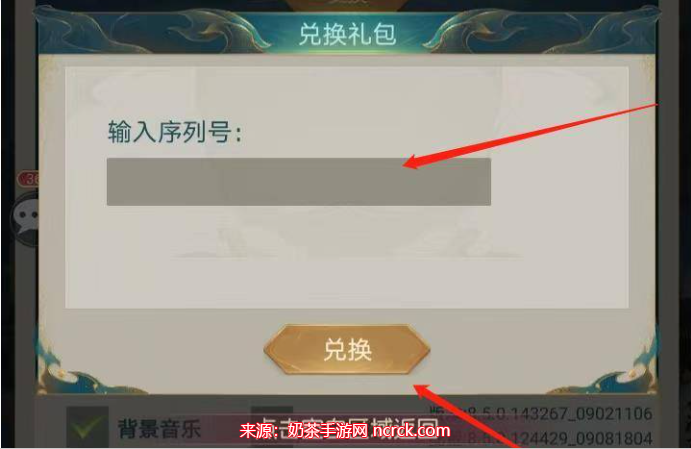Click version text ending 09081804
691x449 pixels.
(541, 438)
